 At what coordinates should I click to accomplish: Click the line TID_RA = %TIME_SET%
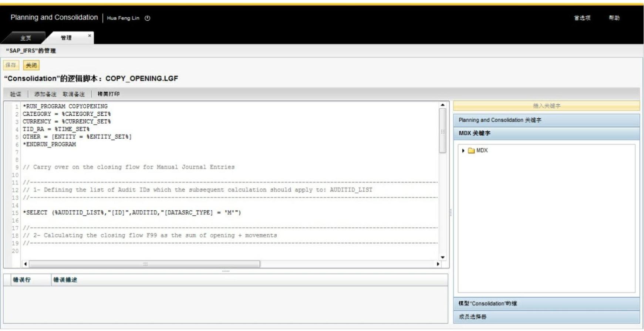56,129
